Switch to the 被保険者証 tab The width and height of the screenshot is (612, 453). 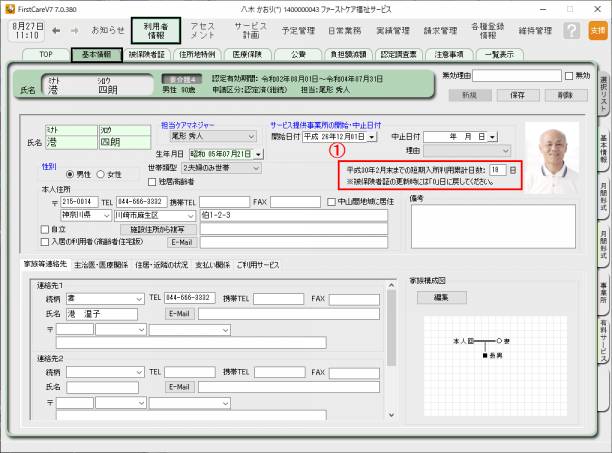[146, 54]
